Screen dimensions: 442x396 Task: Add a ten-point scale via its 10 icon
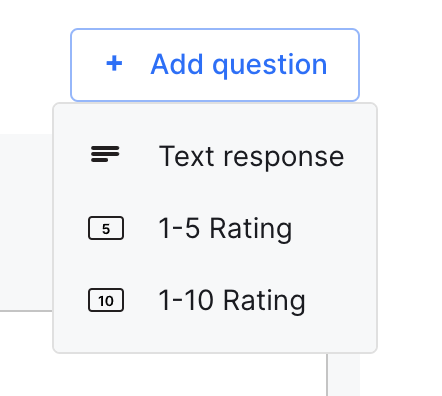106,300
